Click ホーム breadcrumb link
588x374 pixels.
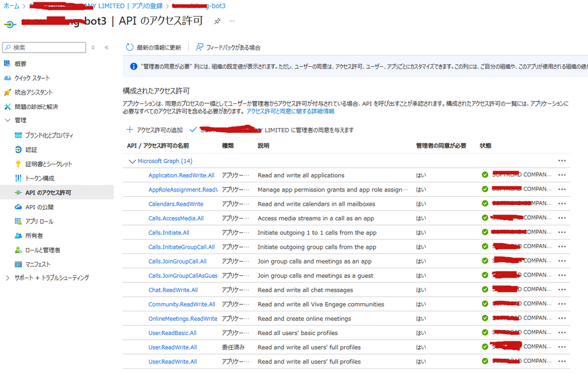pyautogui.click(x=11, y=6)
